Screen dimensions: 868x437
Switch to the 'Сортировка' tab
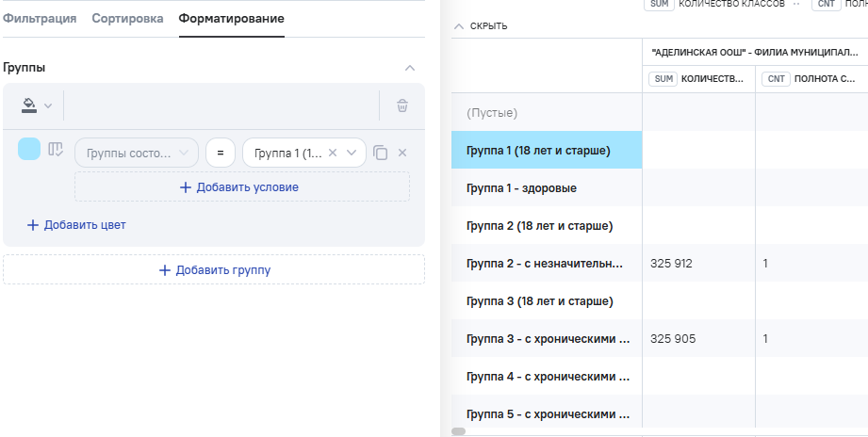tap(127, 19)
